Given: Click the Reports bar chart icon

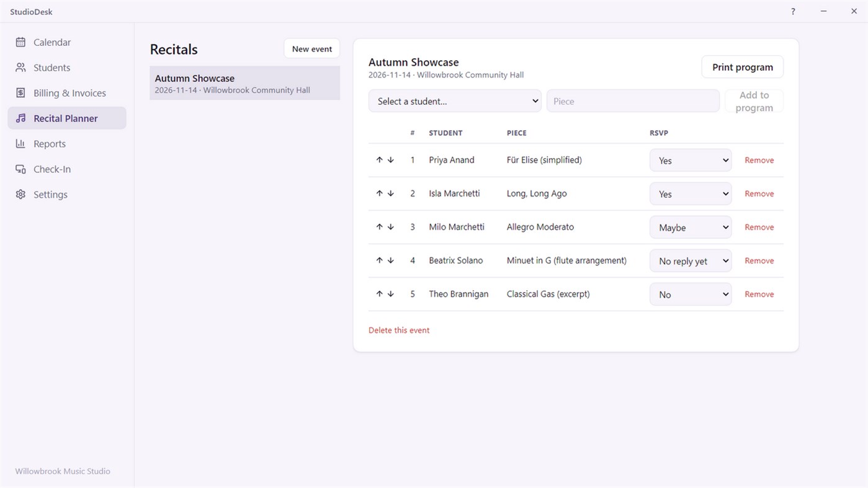Looking at the screenshot, I should (x=20, y=144).
